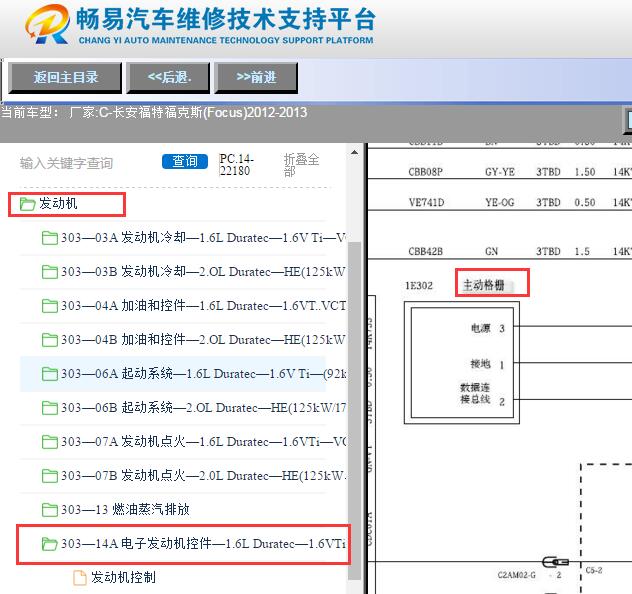
Task: Click the 主动格栅 label in diagram
Action: [483, 285]
